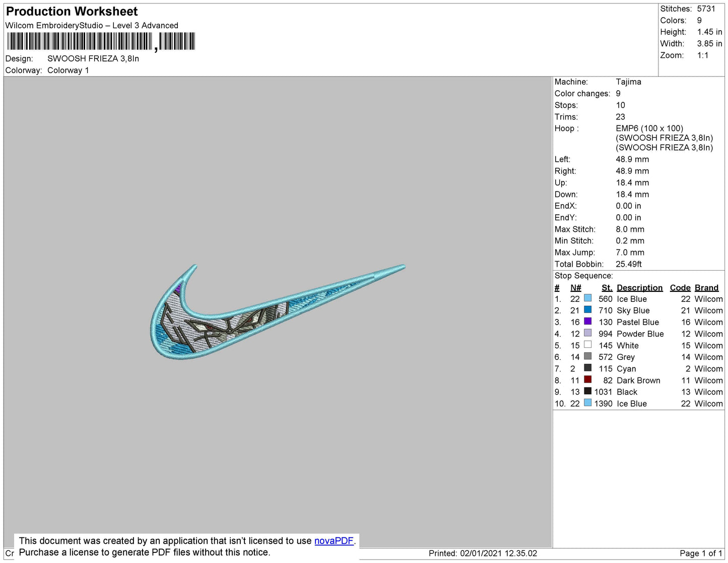Image resolution: width=728 pixels, height=563 pixels.
Task: Click the Description column header
Action: coord(639,288)
